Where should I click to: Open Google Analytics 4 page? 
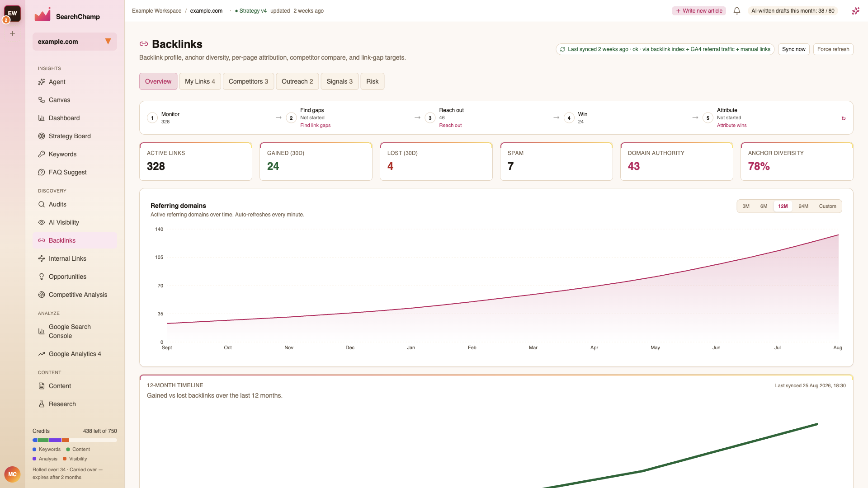coord(75,354)
